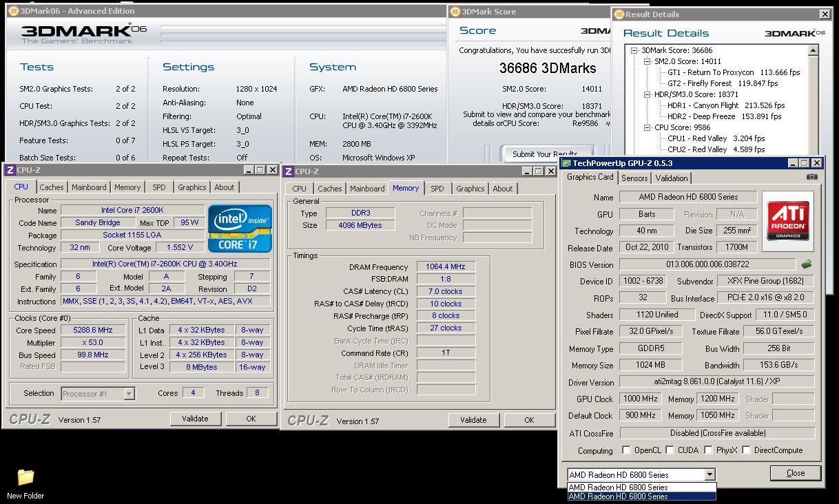Click the 3DMark Score window title icon
The width and height of the screenshot is (839, 504).
point(455,12)
